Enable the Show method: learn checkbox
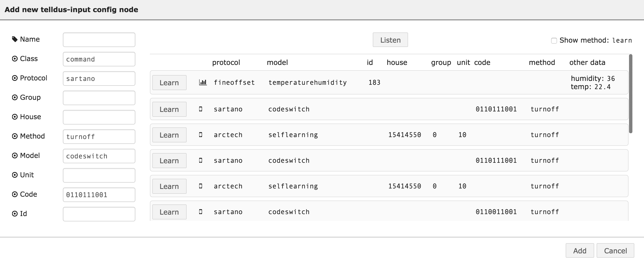 (x=554, y=40)
